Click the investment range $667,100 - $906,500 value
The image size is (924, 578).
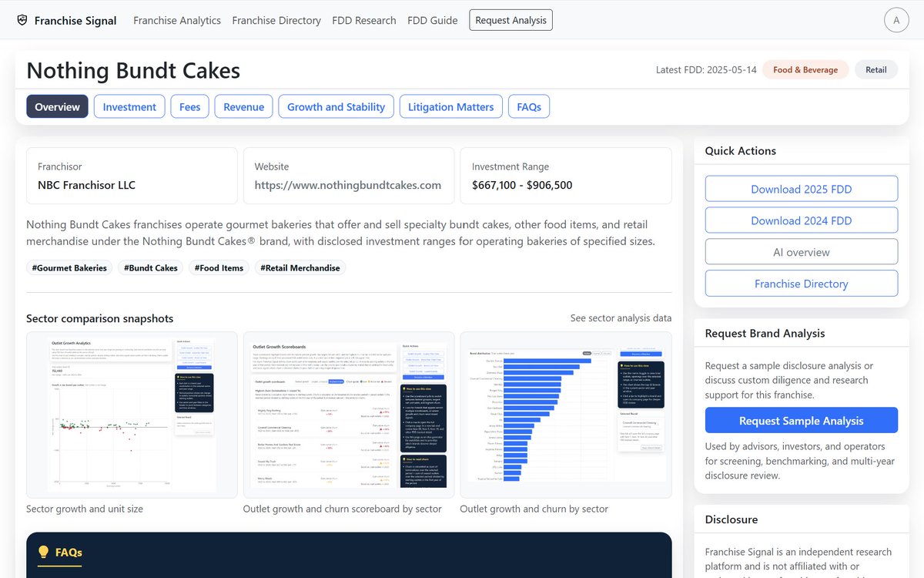click(522, 185)
